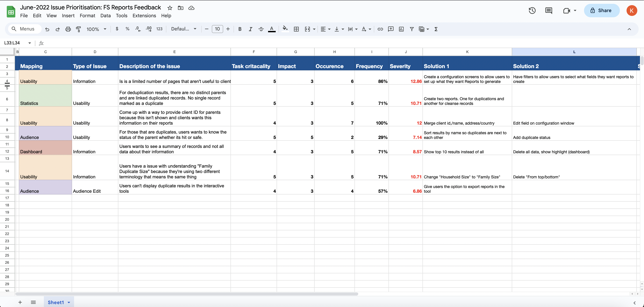Image resolution: width=644 pixels, height=307 pixels.
Task: Click the horizontal scrollbar
Action: click(x=187, y=294)
